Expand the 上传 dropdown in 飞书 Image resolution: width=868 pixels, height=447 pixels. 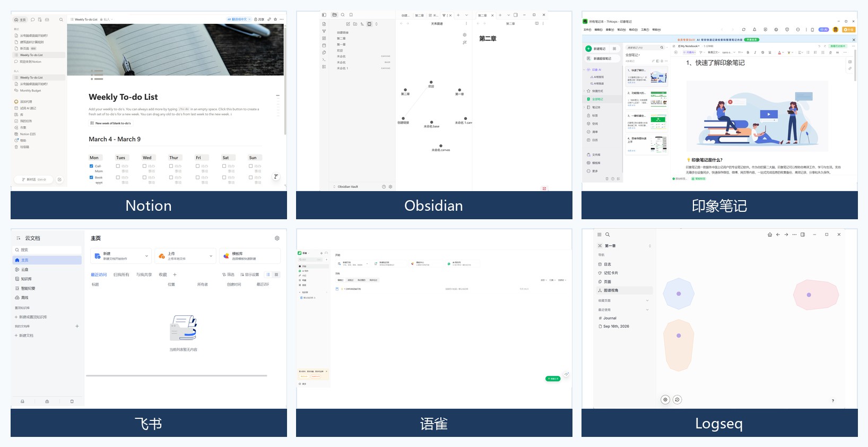tap(211, 256)
